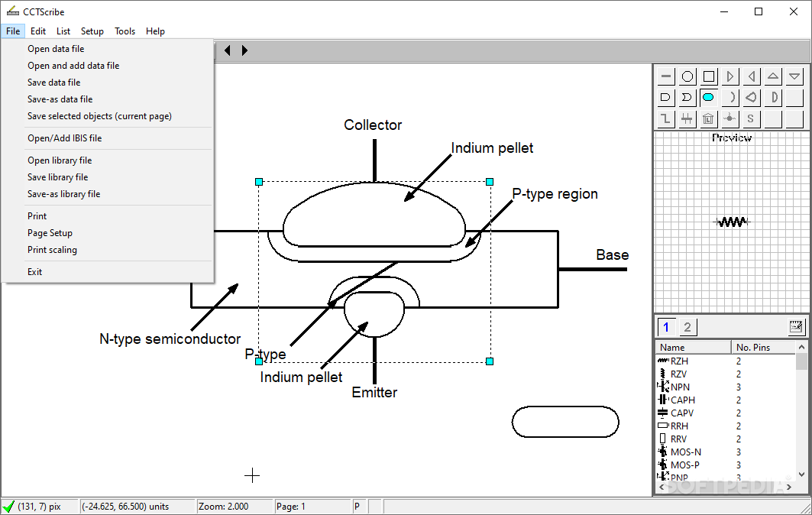
Task: Switch to library tab 2
Action: click(687, 327)
